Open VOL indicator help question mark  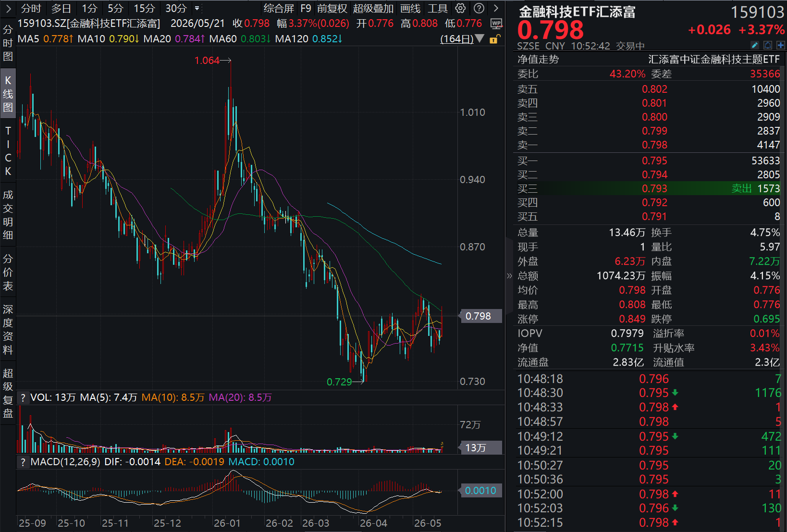[23, 397]
